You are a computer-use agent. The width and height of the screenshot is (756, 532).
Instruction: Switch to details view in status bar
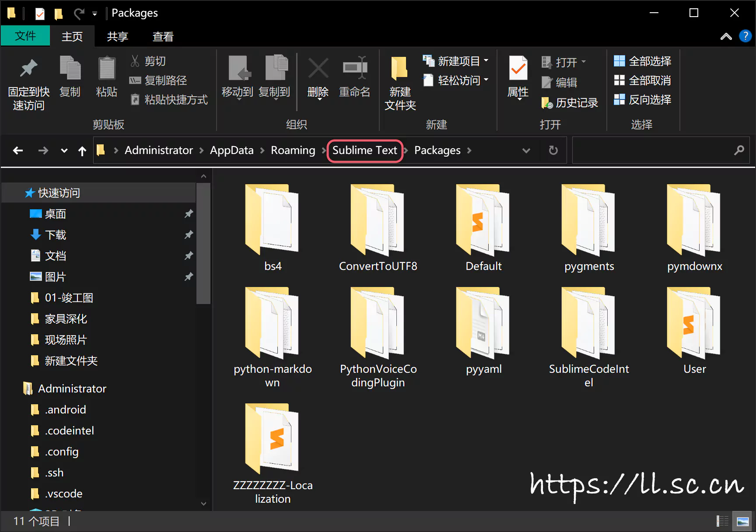pos(722,521)
